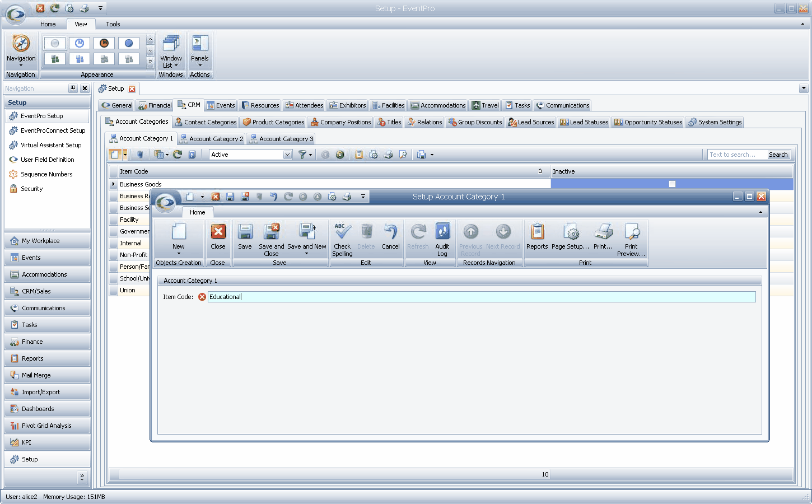Select orange M appearance skin

[104, 43]
